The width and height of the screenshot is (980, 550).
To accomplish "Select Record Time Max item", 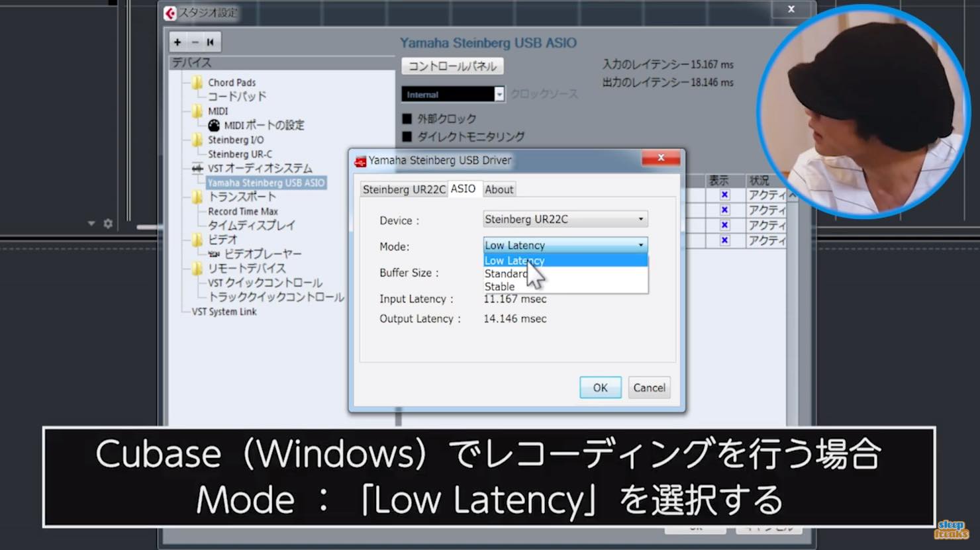I will (x=243, y=211).
